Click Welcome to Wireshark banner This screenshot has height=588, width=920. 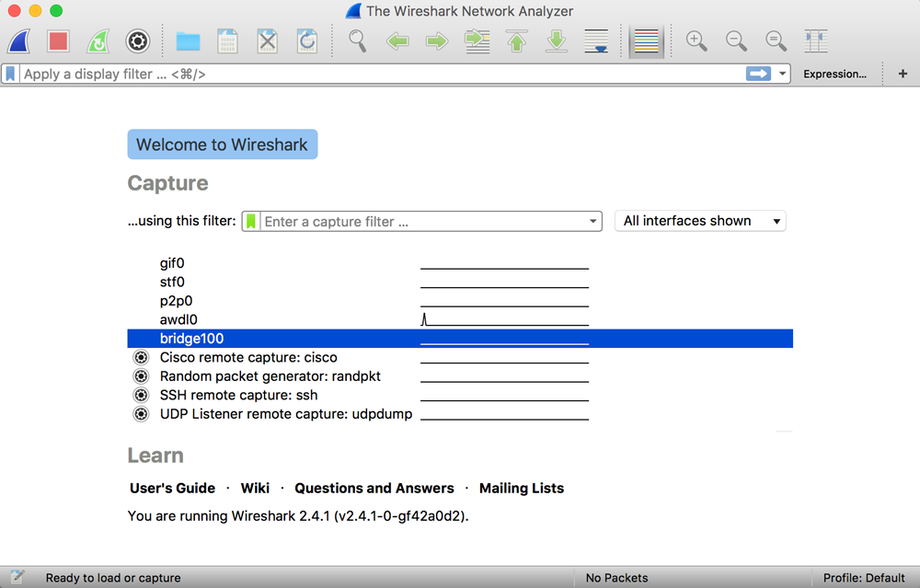(223, 144)
